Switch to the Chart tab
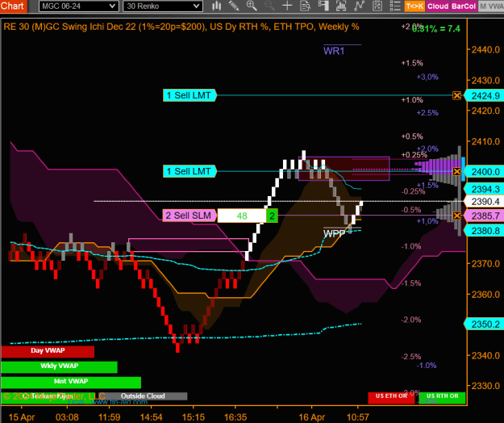This screenshot has width=504, height=423. [13, 6]
